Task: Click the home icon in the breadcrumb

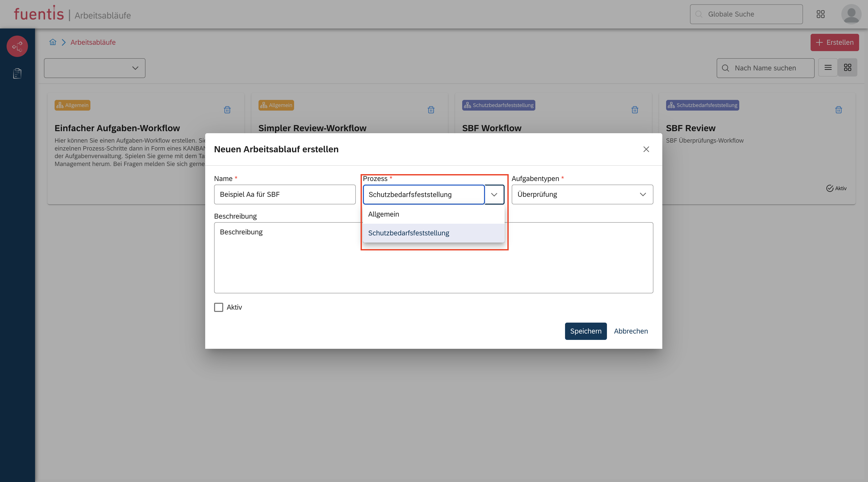Action: coord(53,42)
